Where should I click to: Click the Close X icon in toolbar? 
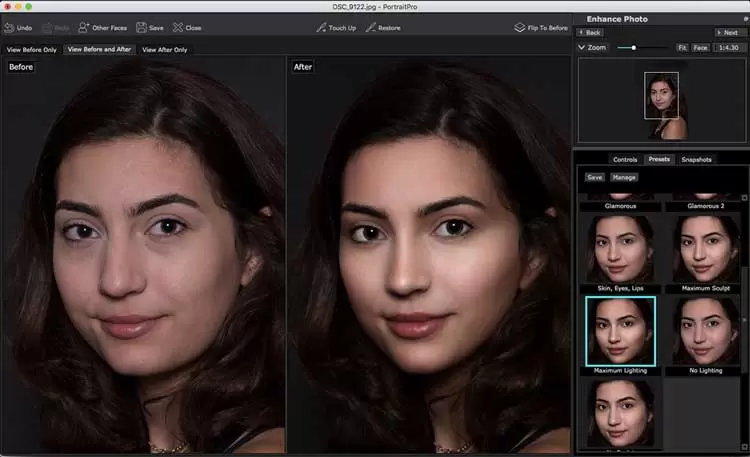tap(177, 28)
